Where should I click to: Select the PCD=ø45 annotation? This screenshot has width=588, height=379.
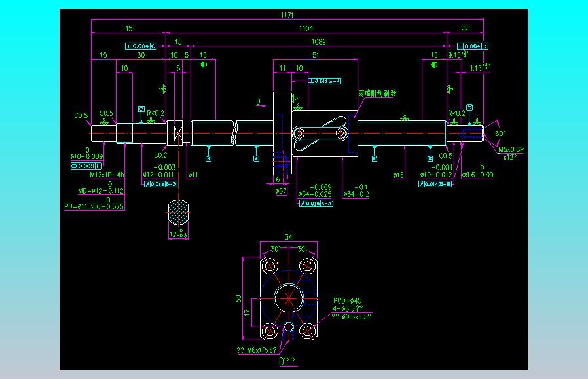coord(347,300)
